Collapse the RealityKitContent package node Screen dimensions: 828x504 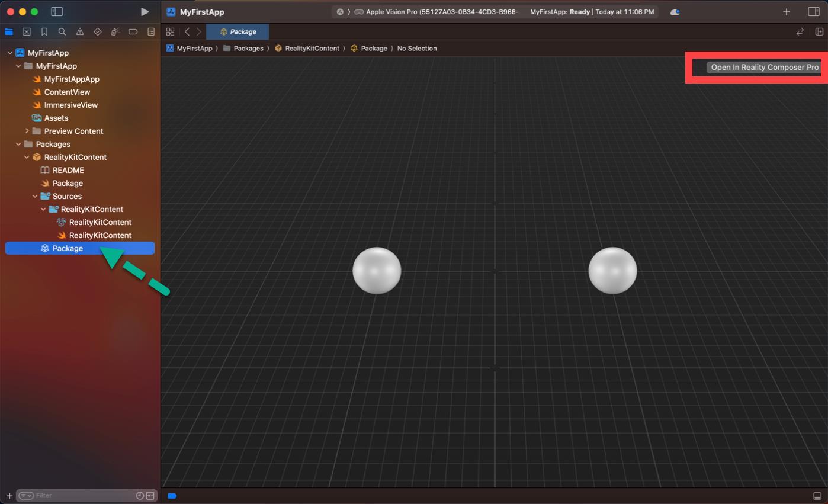(x=27, y=157)
